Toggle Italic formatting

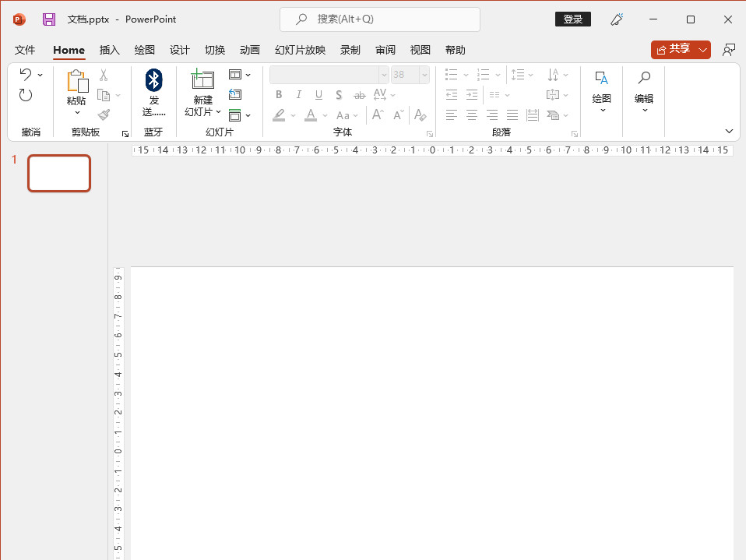(299, 95)
